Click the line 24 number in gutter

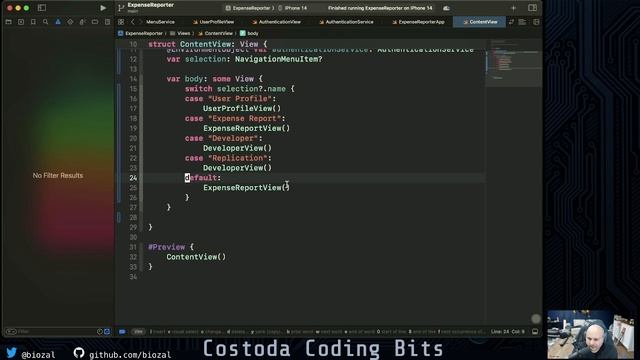[133, 178]
